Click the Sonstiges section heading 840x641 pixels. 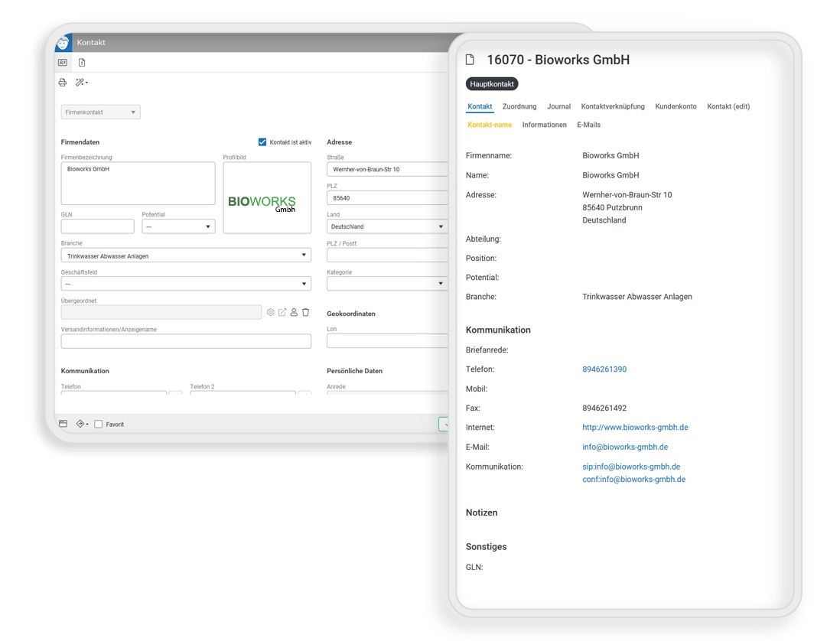click(486, 547)
